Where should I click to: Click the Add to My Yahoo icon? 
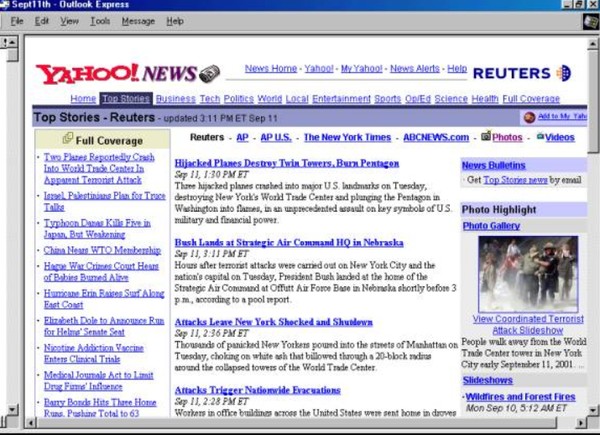(x=530, y=117)
